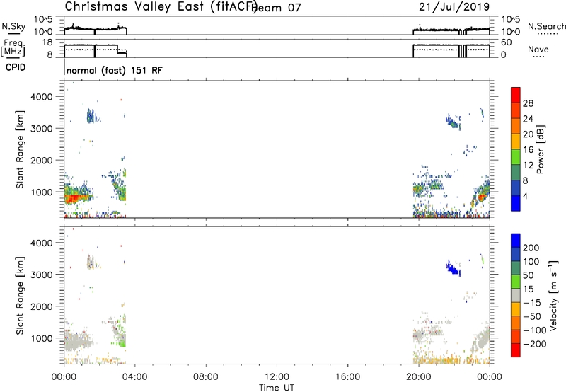Pick the red bottom segment of Velocity colorbar
Image resolution: width=566 pixels, height=392 pixels.
point(516,350)
